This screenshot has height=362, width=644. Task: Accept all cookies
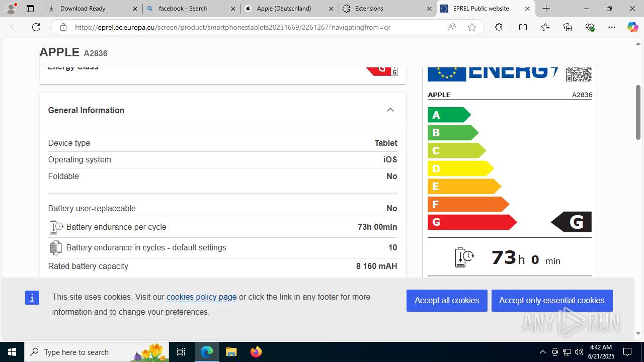447,301
